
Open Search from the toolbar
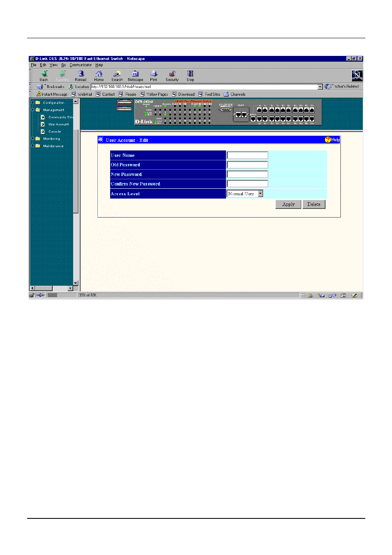117,74
